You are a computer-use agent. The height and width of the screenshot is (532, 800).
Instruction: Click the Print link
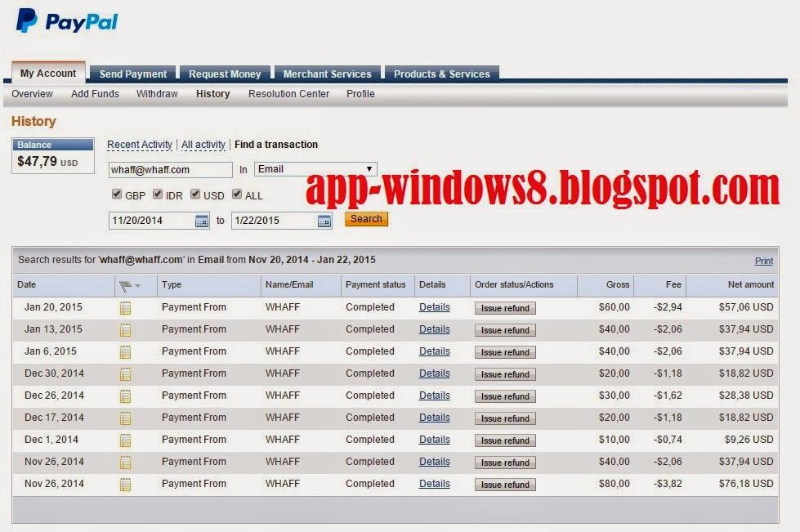(764, 261)
